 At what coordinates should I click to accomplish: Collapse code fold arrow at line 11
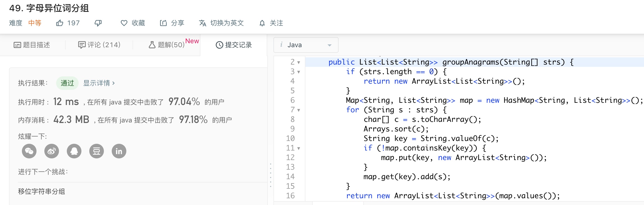coord(299,148)
